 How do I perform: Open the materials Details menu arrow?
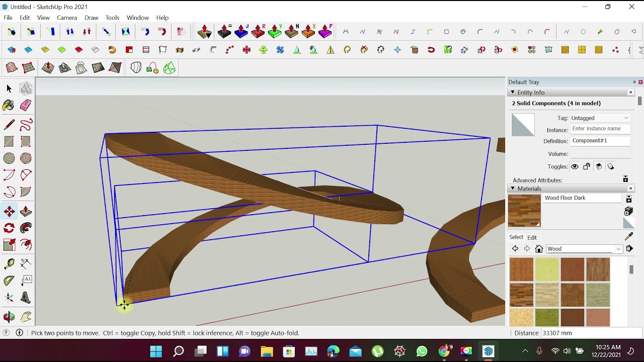[629, 249]
